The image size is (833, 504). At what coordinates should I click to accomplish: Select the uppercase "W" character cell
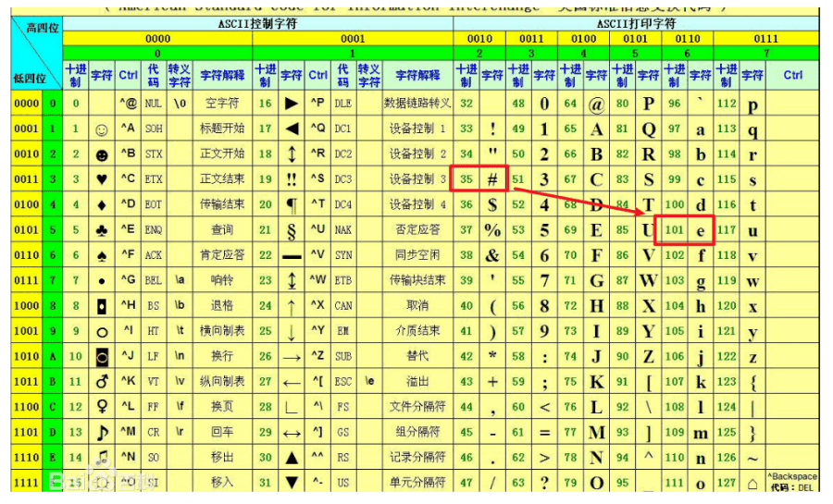(x=649, y=280)
